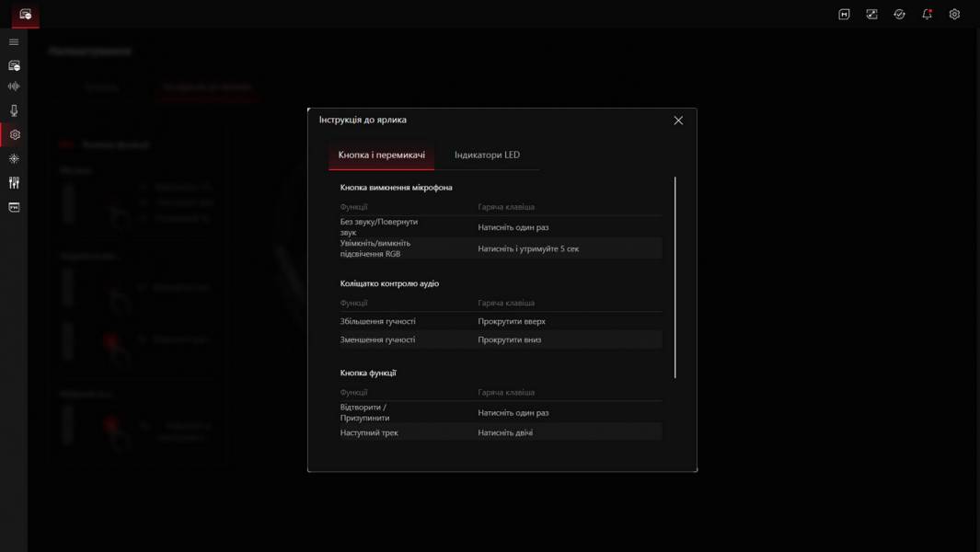The image size is (980, 552).
Task: Click Натисніть один раз beside Без звуку
Action: pos(513,227)
